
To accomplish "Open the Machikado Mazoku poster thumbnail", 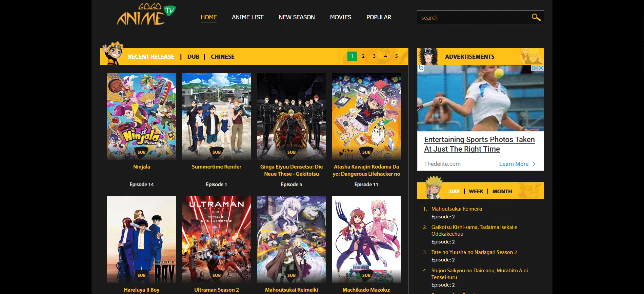I will click(x=366, y=239).
